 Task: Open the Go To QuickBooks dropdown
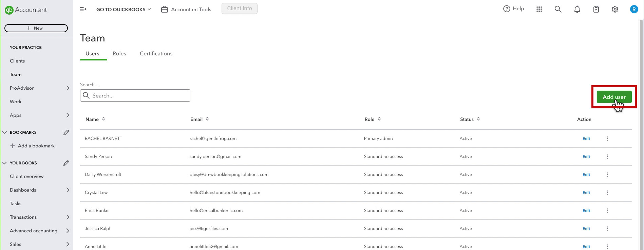click(124, 10)
